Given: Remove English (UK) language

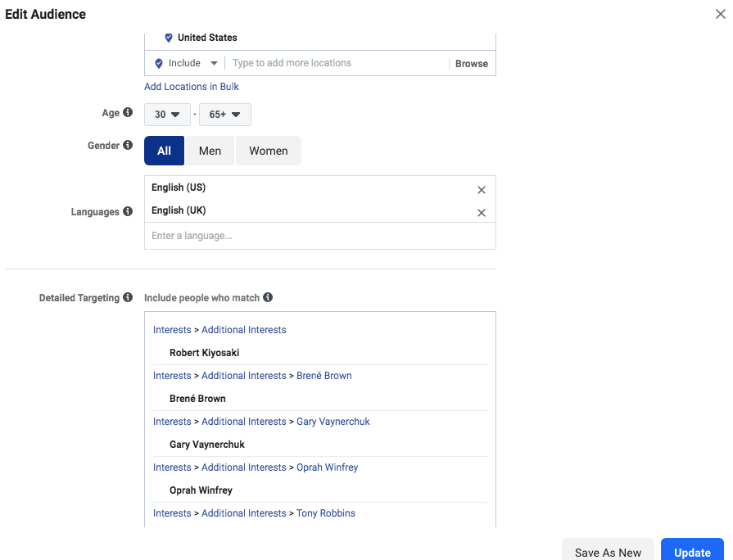Looking at the screenshot, I should pyautogui.click(x=482, y=213).
